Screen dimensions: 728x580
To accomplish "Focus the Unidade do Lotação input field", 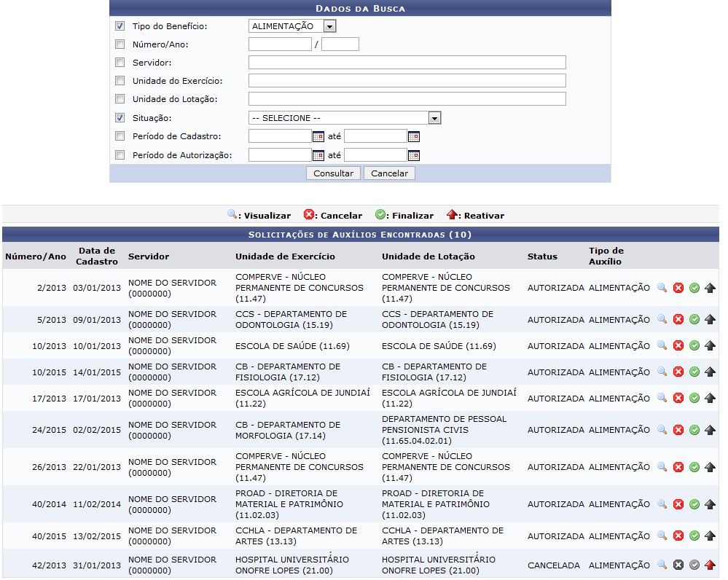I will click(407, 99).
